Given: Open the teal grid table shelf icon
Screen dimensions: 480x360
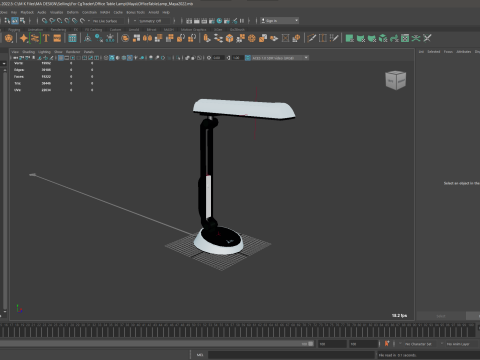Looking at the screenshot, I should pyautogui.click(x=72, y=38).
